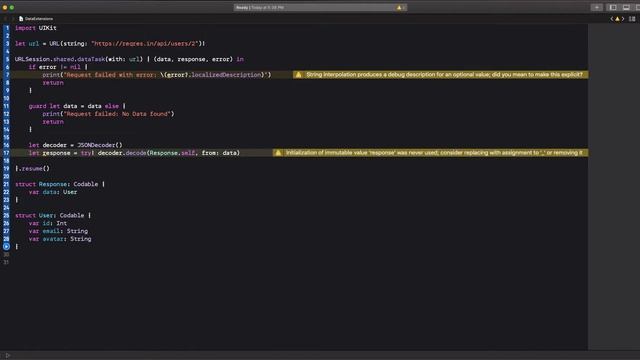Click the playground file name in jump bar

[39, 19]
